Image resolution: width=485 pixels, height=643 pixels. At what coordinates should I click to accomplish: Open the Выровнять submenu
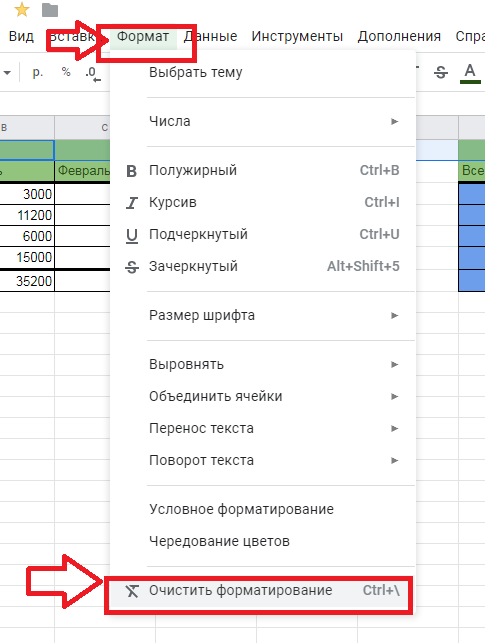[x=262, y=364]
